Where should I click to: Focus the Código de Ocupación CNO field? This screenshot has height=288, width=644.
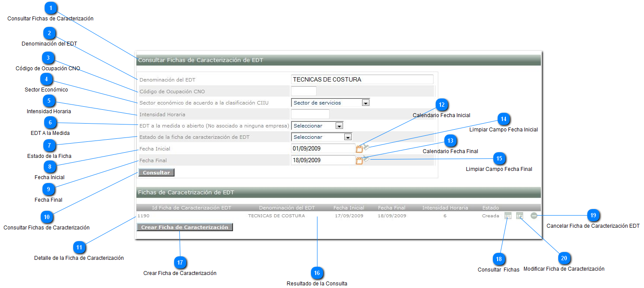(304, 91)
